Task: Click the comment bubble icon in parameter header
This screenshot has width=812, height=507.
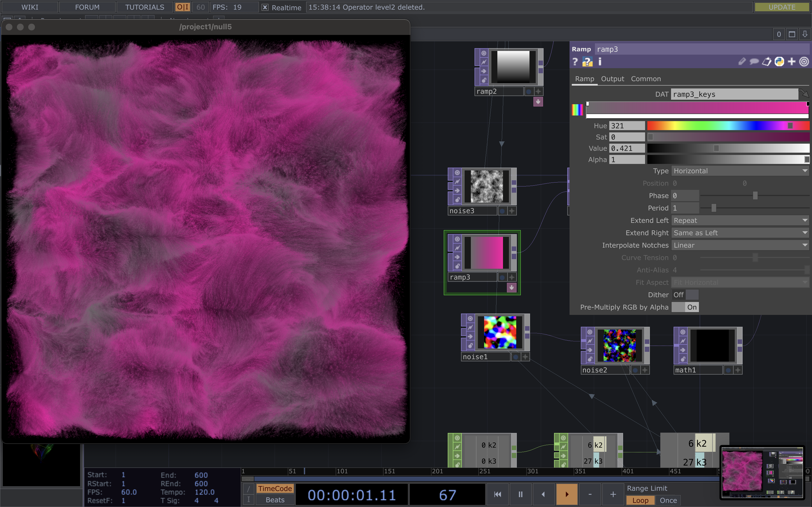Action: 754,62
